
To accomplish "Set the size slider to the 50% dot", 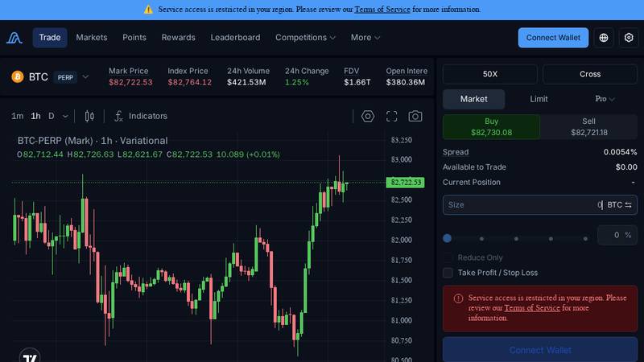I will pos(516,238).
